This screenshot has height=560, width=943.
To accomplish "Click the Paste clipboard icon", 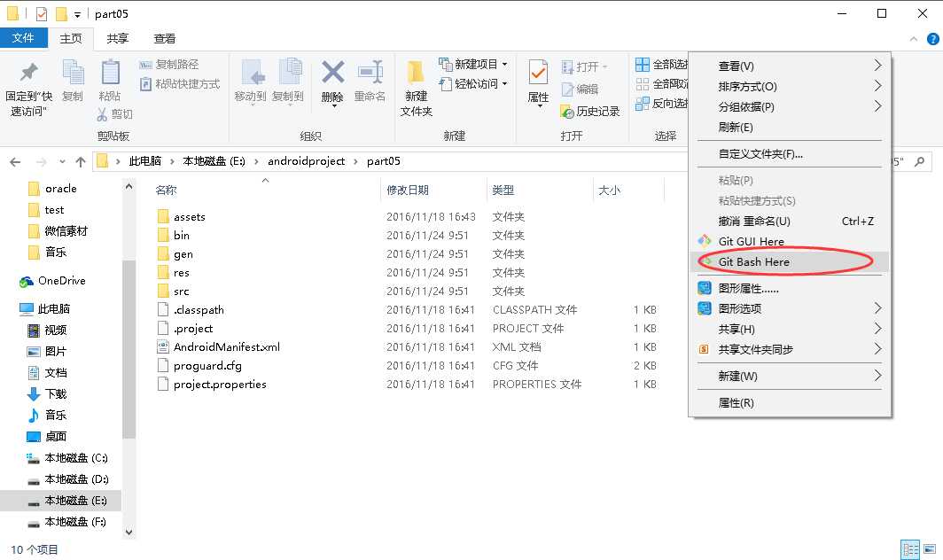I will (x=110, y=73).
